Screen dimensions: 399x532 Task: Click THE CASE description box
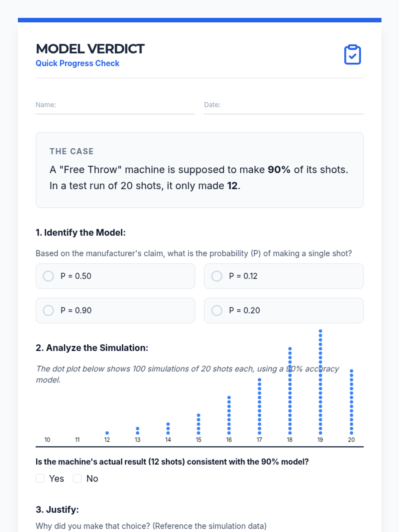(x=199, y=170)
